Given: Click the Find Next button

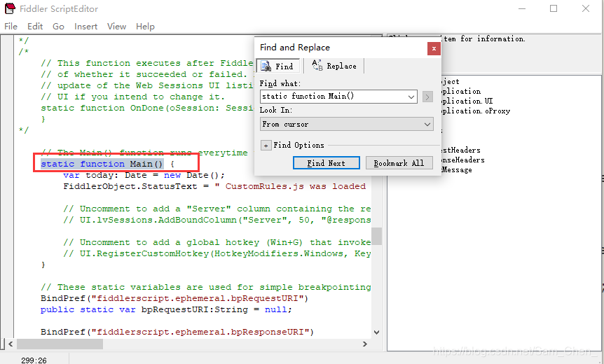Looking at the screenshot, I should coord(327,163).
